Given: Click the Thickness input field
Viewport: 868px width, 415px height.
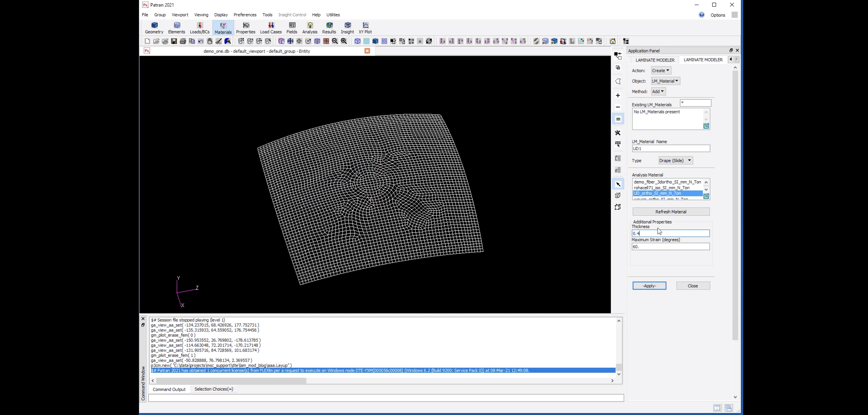Looking at the screenshot, I should click(x=671, y=233).
